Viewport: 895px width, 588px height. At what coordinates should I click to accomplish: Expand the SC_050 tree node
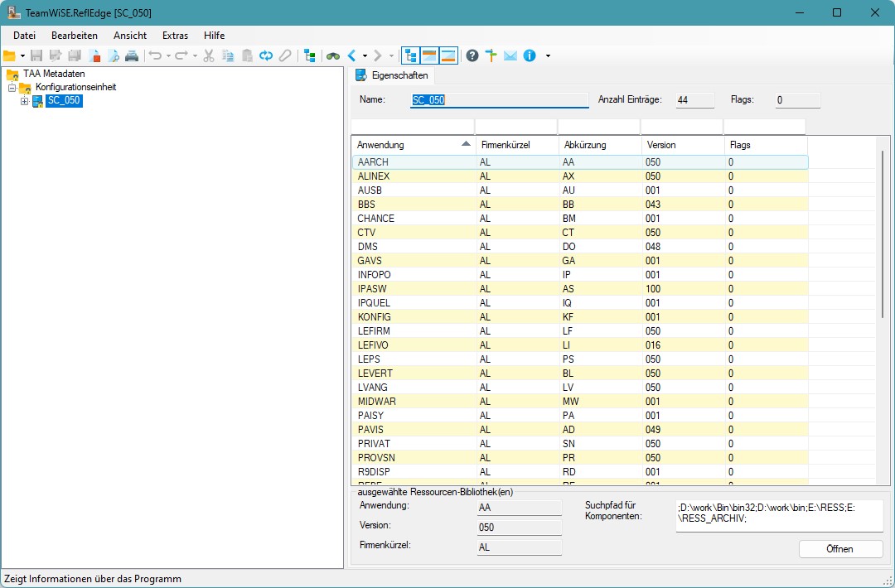[x=25, y=101]
